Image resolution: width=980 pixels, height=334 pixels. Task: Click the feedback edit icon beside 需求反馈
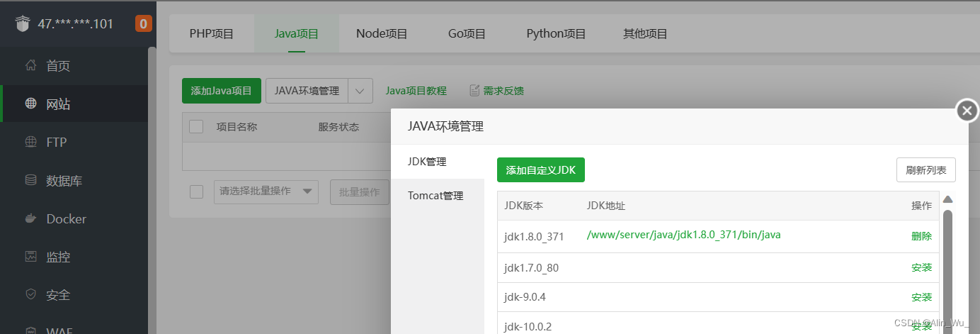475,91
